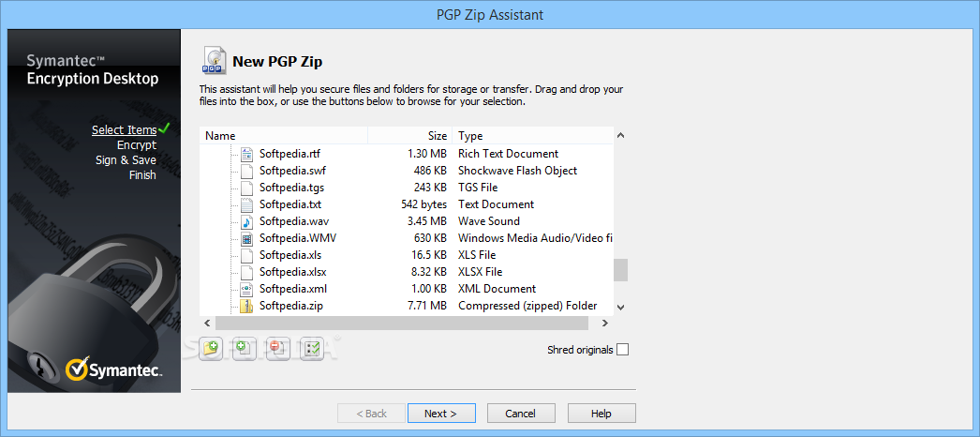Sort files by the Type column header
Viewport: 980px width, 437px height.
coord(532,136)
